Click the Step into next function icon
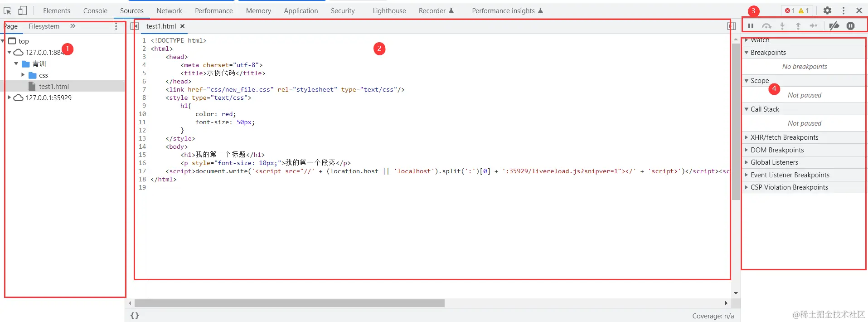The width and height of the screenshot is (868, 322). point(782,26)
